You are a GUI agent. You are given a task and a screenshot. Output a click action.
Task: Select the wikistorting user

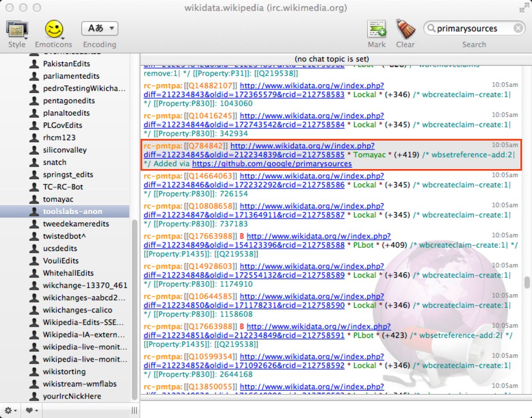pos(64,371)
